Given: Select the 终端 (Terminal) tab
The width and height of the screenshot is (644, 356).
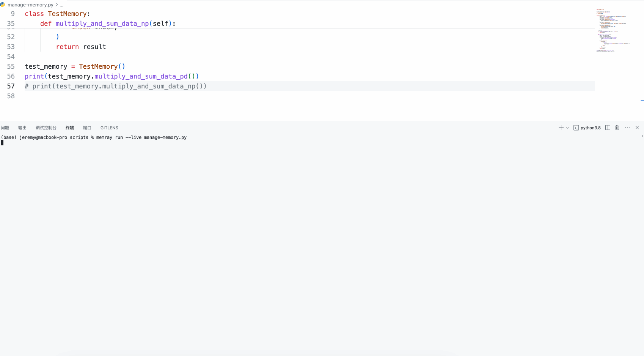Looking at the screenshot, I should 70,128.
